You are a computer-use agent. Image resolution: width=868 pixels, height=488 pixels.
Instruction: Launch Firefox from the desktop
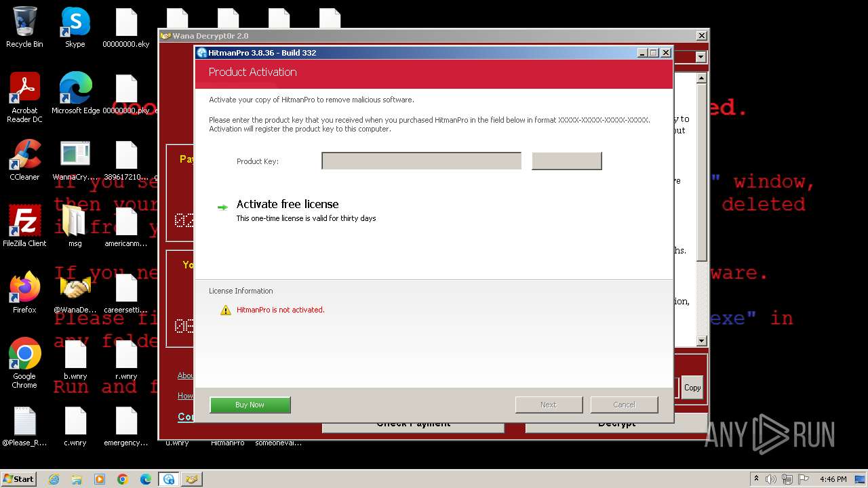pyautogui.click(x=24, y=293)
